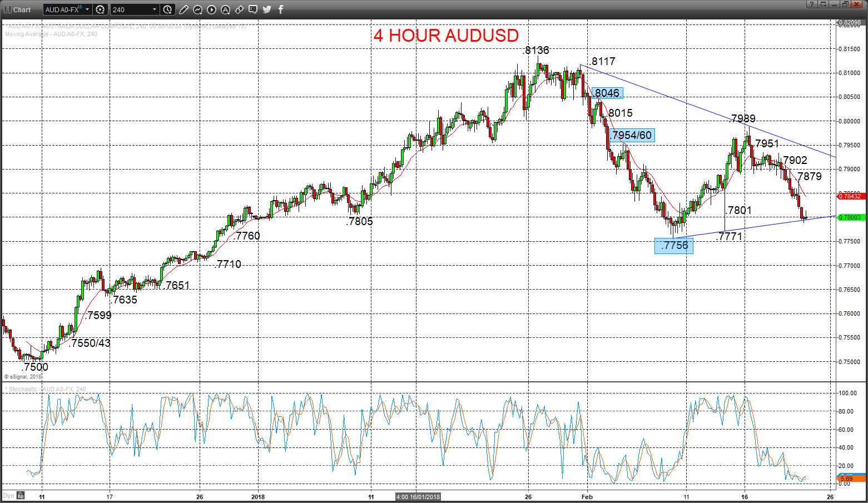Click the 2018 label on time axis
This screenshot has height=503, width=868.
pyautogui.click(x=258, y=497)
